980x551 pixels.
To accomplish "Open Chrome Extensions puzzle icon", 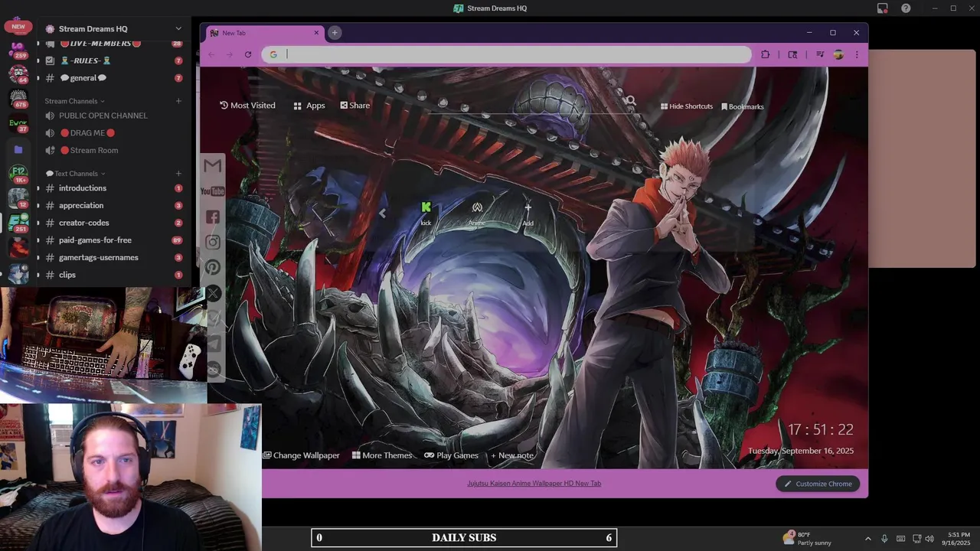I will click(765, 54).
